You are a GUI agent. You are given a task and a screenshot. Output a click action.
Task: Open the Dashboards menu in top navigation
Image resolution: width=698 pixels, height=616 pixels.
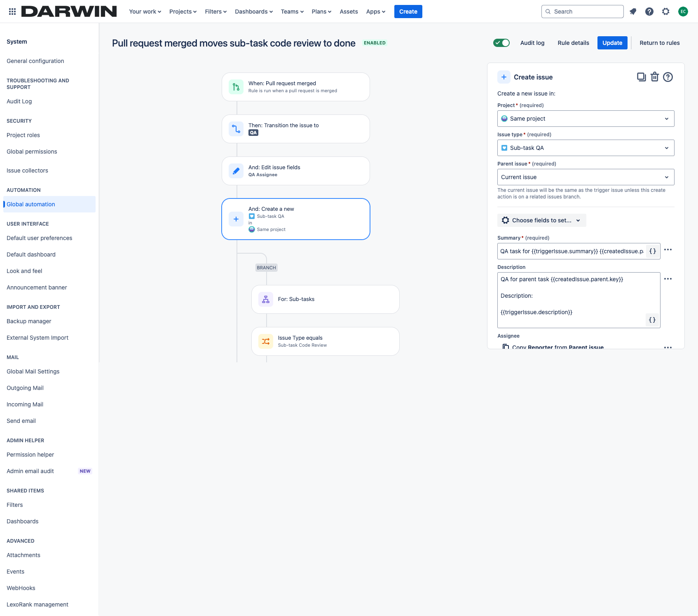(x=254, y=12)
